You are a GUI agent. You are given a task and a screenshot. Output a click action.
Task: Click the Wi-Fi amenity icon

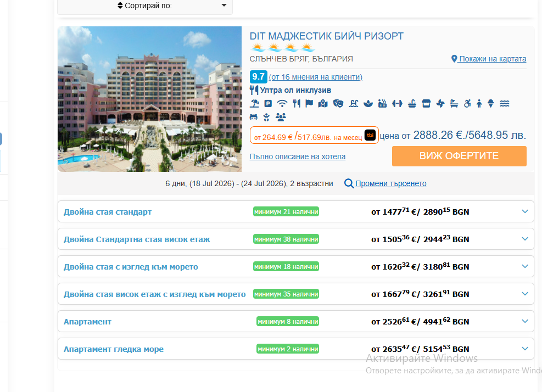pyautogui.click(x=282, y=103)
